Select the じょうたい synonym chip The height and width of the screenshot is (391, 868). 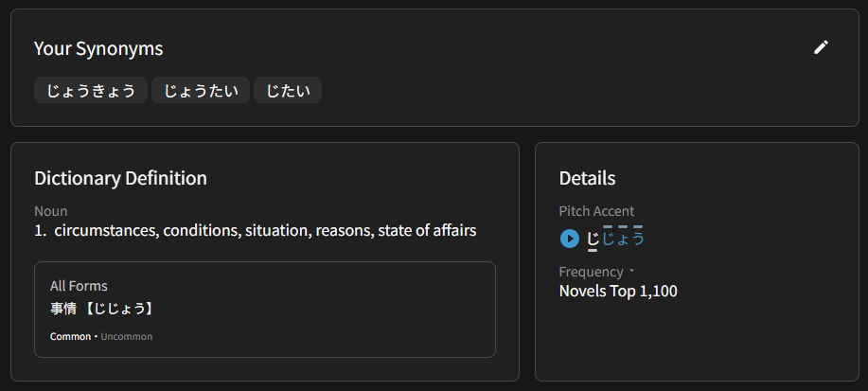point(201,91)
